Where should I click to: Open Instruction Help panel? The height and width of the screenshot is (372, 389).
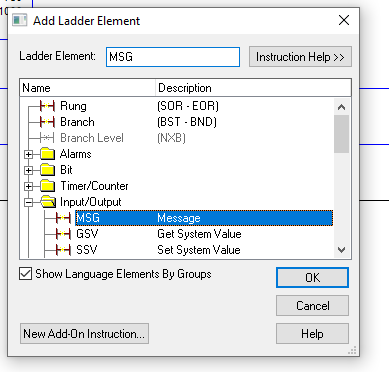click(300, 57)
